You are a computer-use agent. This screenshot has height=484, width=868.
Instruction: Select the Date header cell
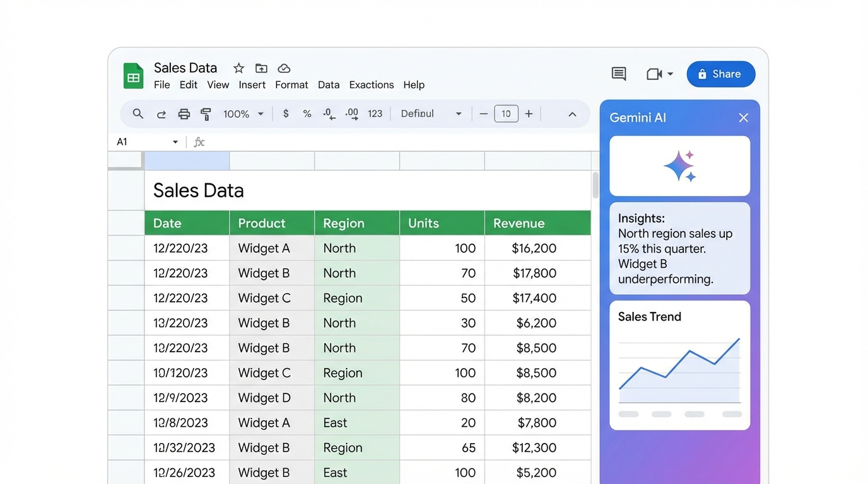pos(187,223)
